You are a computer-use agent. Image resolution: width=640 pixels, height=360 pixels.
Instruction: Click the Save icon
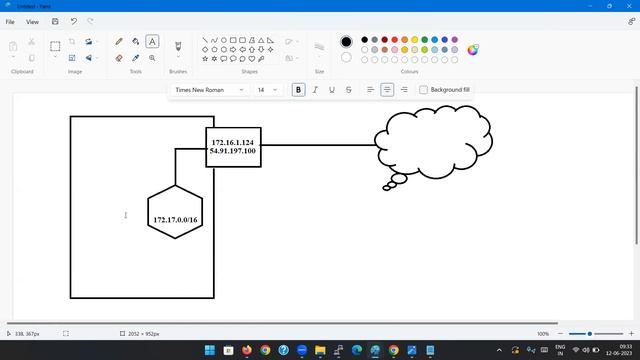coord(55,22)
